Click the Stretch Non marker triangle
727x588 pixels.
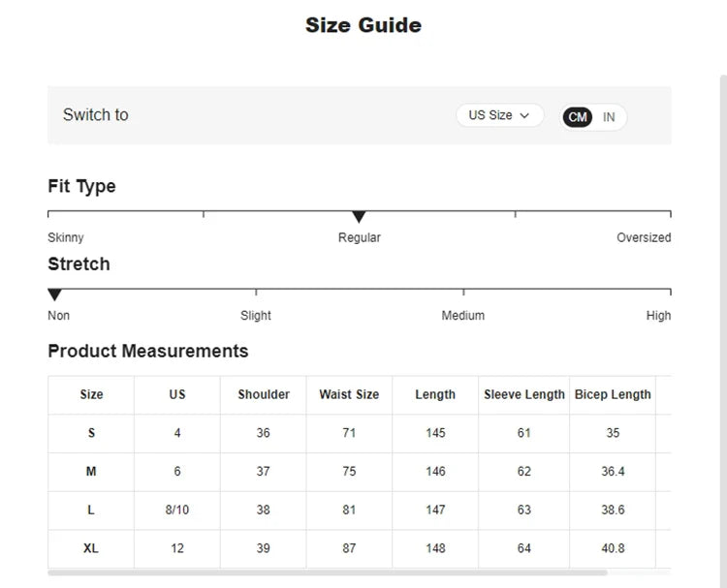pos(55,294)
